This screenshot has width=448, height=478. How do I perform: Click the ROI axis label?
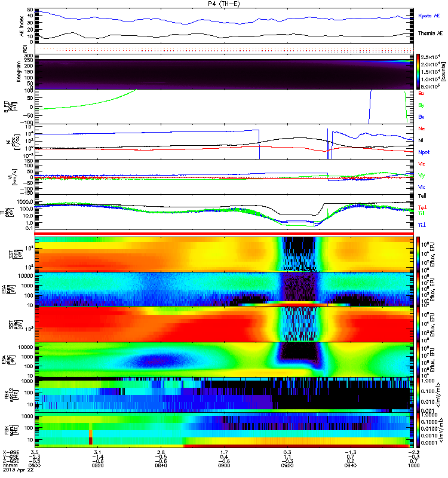coord(26,49)
